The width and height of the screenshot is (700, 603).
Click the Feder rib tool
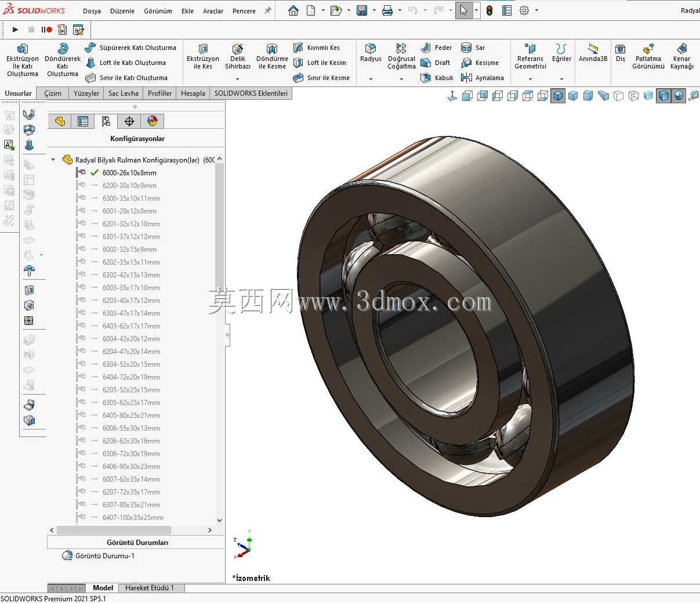437,48
